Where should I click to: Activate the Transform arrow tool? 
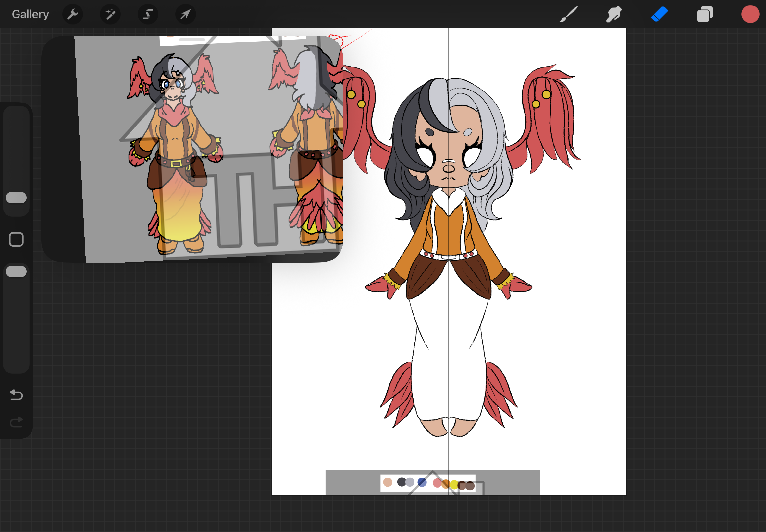click(185, 14)
